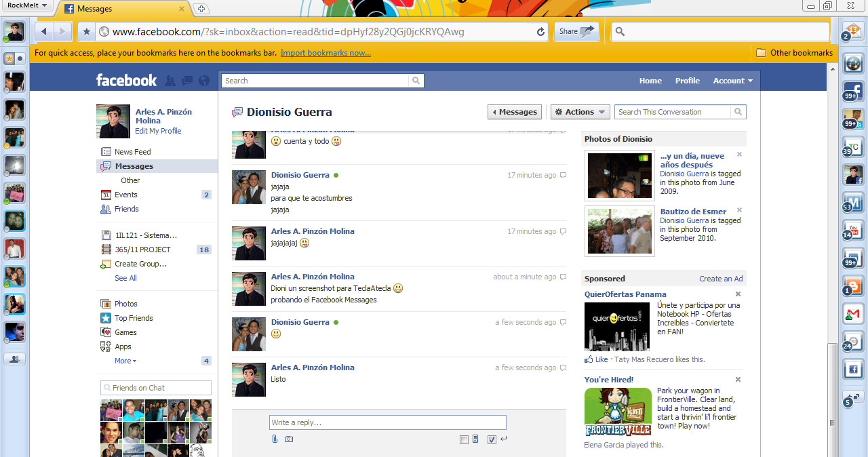Click Facebook search magnifier button
The width and height of the screenshot is (868, 457).
(416, 81)
